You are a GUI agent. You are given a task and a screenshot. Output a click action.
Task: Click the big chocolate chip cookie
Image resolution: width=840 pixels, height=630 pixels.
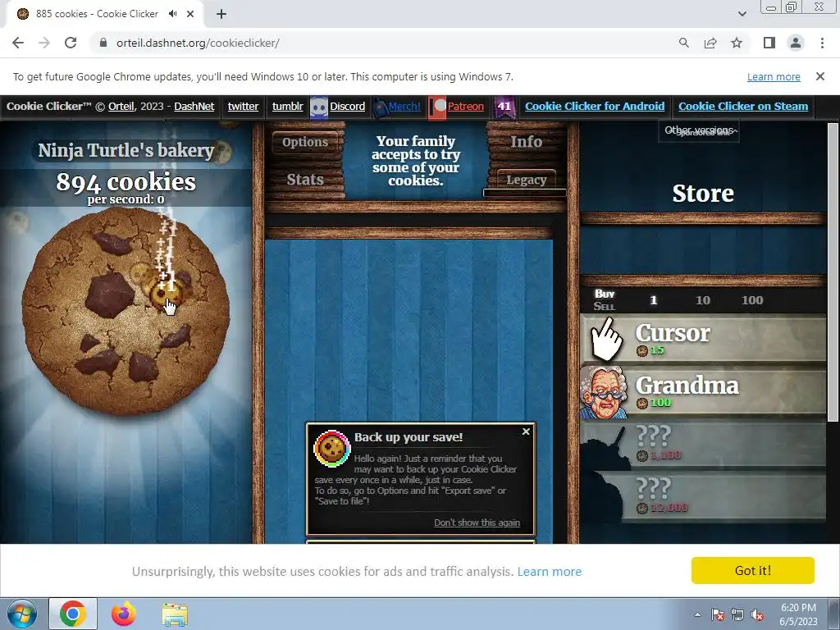[x=126, y=311]
